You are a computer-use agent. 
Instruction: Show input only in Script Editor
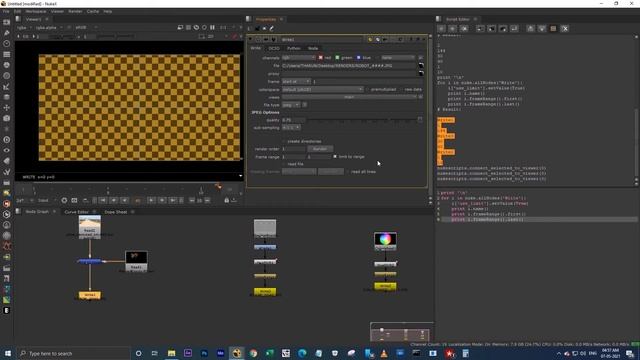click(x=531, y=29)
